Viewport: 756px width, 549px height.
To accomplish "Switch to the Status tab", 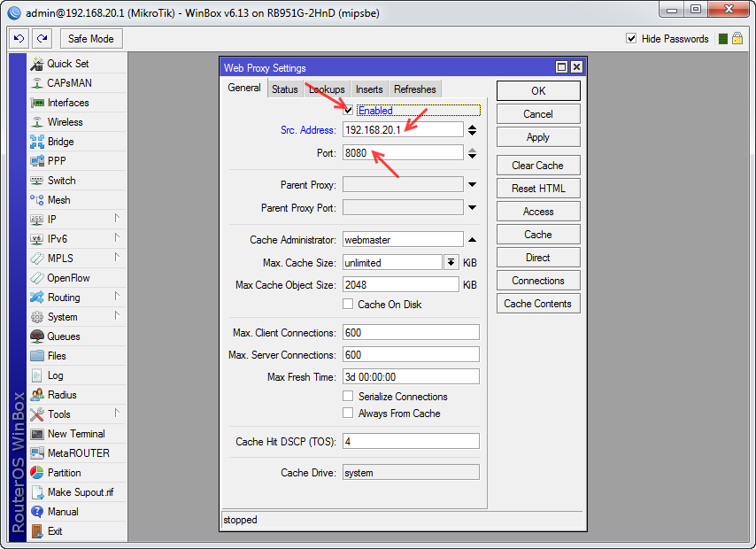I will click(x=285, y=89).
